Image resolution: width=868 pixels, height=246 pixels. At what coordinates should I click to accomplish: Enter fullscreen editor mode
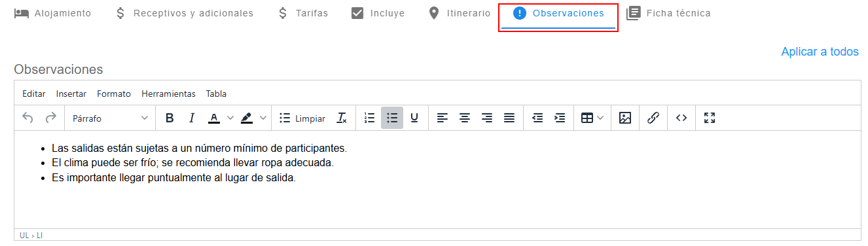710,118
